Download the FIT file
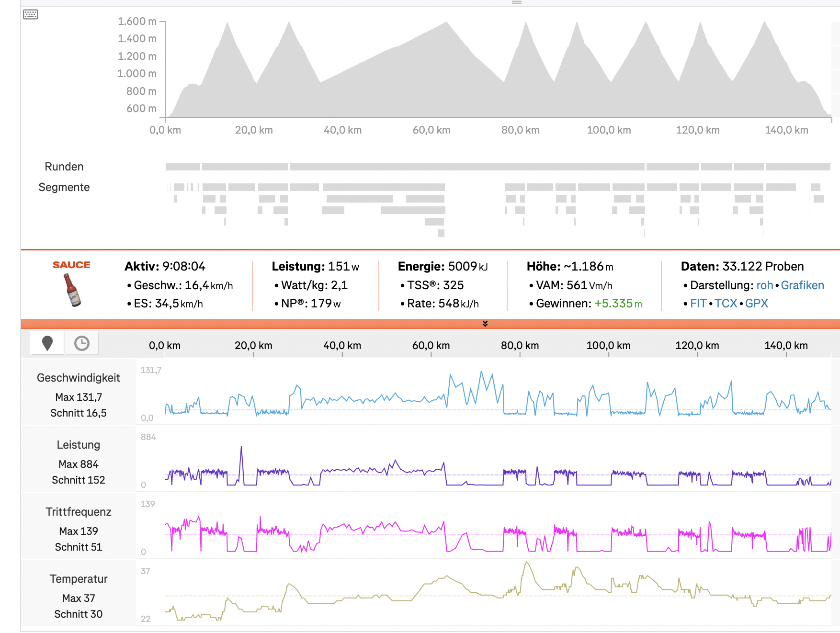Viewport: 840px width, 633px height. coord(698,304)
